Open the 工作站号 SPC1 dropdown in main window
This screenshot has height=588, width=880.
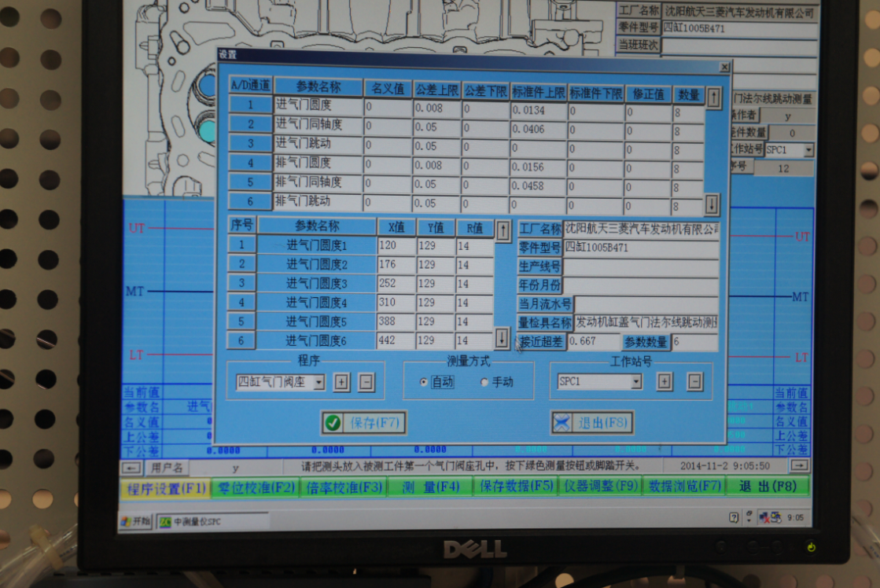808,150
